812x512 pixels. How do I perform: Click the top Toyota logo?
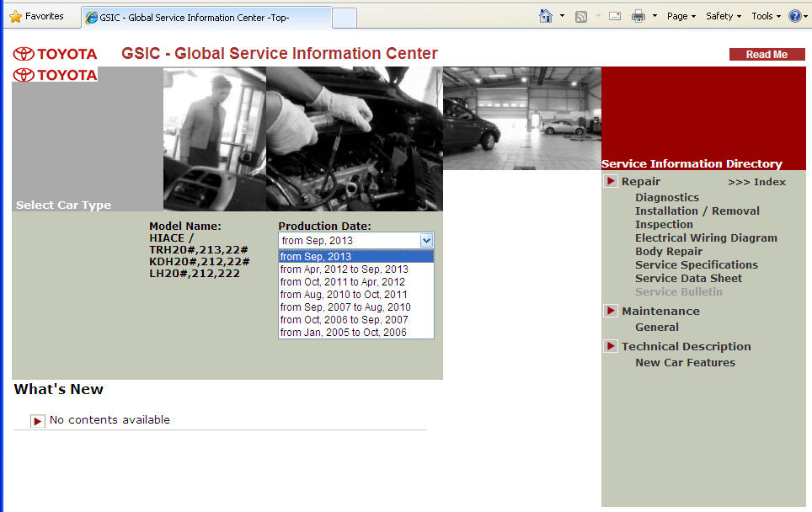pyautogui.click(x=55, y=54)
